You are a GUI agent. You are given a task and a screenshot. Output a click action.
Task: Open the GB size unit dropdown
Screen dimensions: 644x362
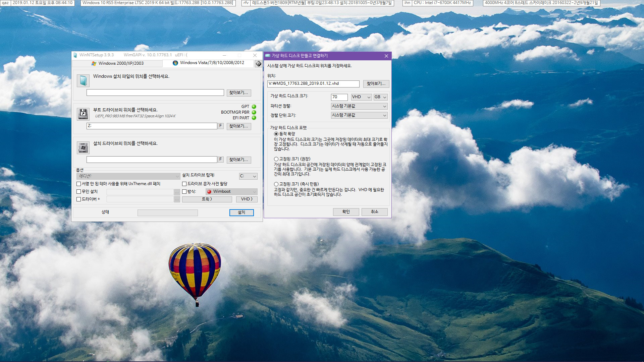[381, 97]
